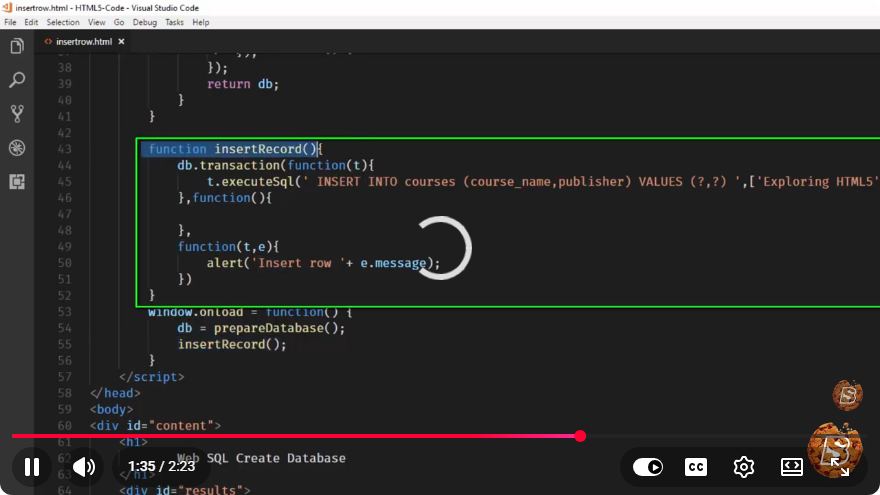Open the Source Control branch icon
The height and width of the screenshot is (495, 880).
coord(17,114)
